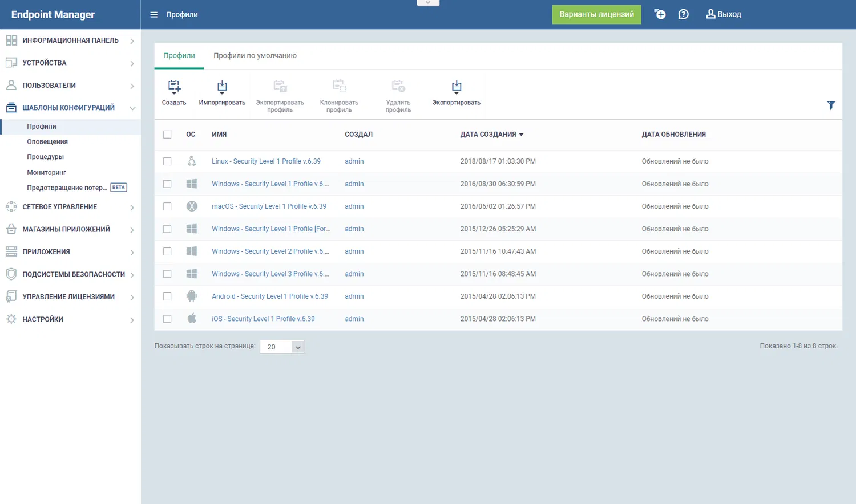Image resolution: width=856 pixels, height=504 pixels.
Task: Click the Пользователи user icon
Action: click(x=11, y=86)
